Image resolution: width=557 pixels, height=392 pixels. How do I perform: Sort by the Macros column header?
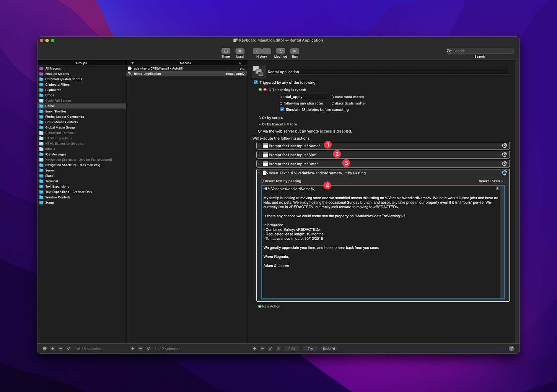[185, 63]
